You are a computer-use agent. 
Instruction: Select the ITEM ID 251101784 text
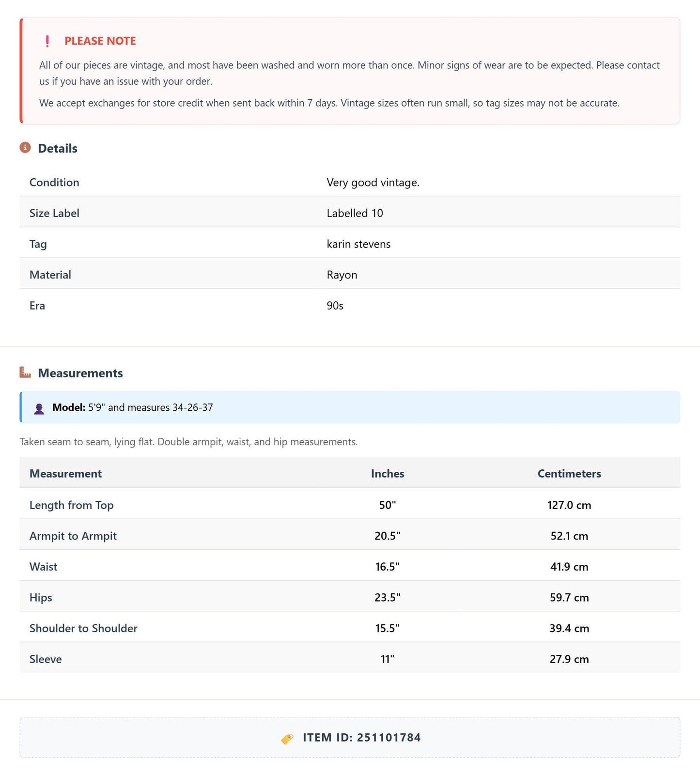coord(362,738)
